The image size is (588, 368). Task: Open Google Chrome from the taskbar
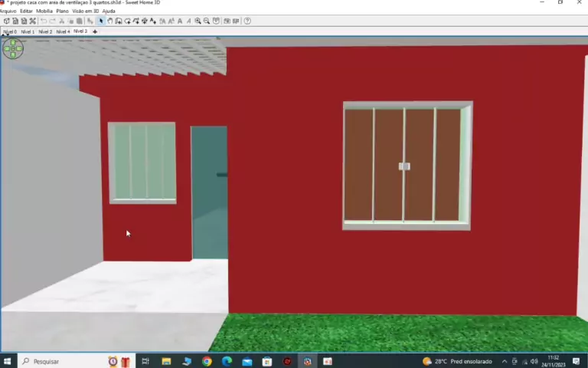tap(207, 361)
